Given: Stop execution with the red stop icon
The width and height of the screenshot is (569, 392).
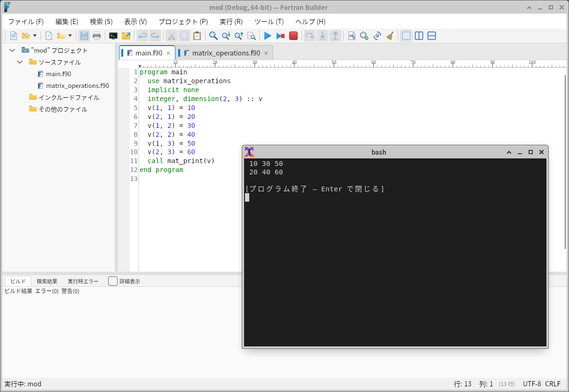Looking at the screenshot, I should tap(293, 36).
